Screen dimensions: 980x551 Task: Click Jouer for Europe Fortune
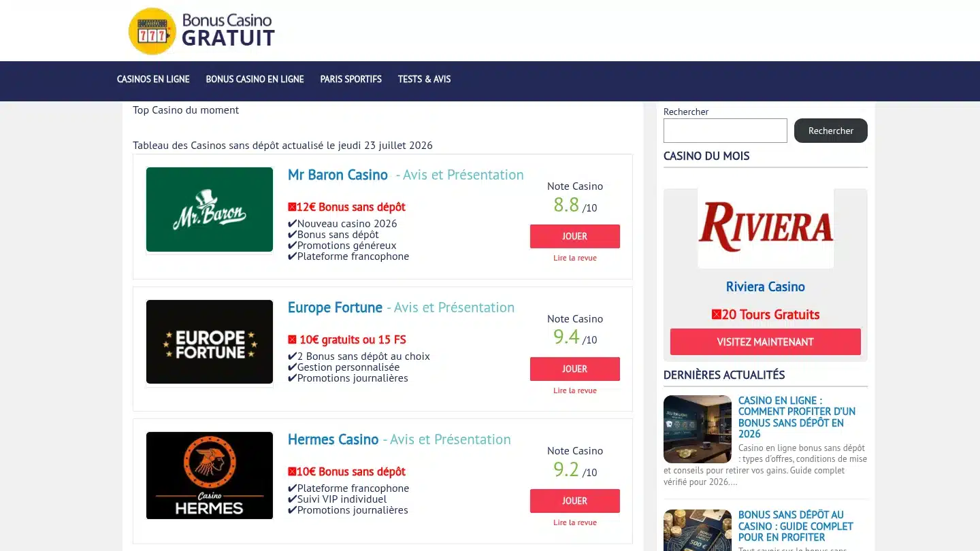click(x=575, y=369)
